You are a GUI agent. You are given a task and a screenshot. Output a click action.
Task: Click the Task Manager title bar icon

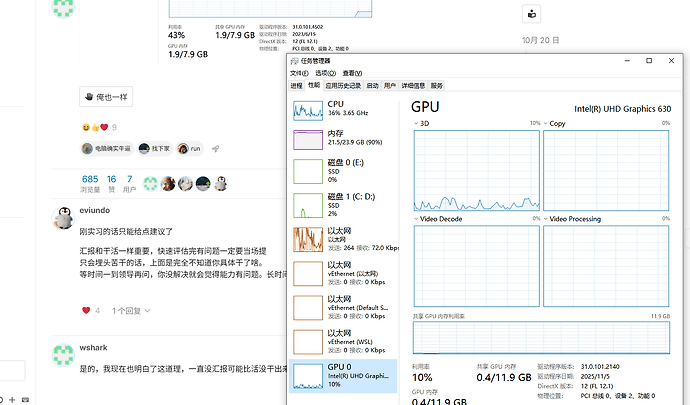click(x=294, y=61)
